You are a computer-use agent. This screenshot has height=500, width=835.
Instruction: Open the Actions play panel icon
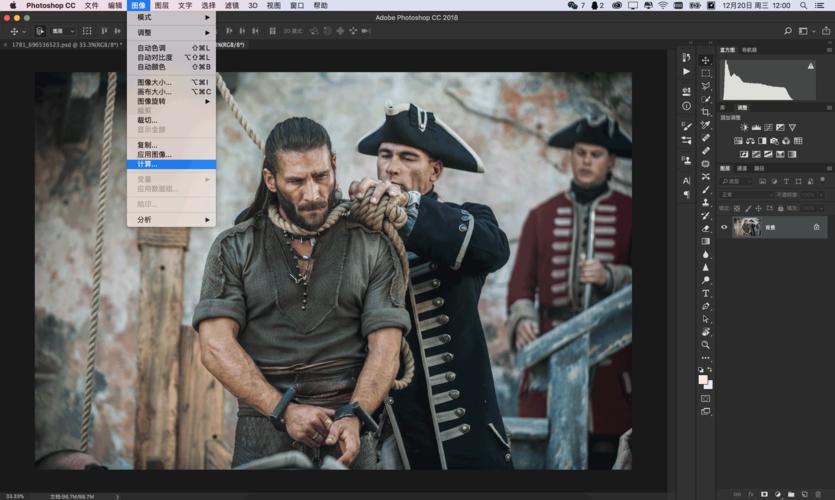click(x=686, y=71)
